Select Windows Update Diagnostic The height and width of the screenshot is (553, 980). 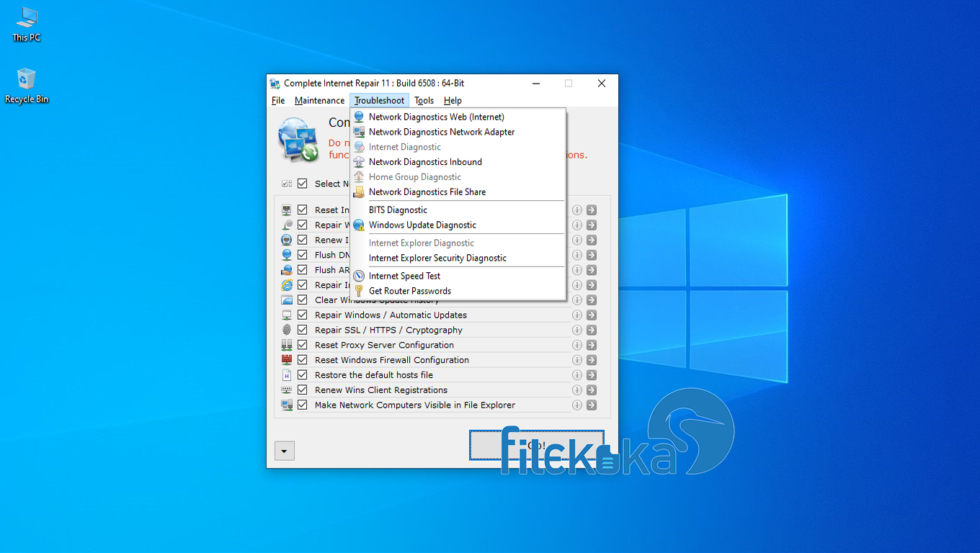coord(458,225)
